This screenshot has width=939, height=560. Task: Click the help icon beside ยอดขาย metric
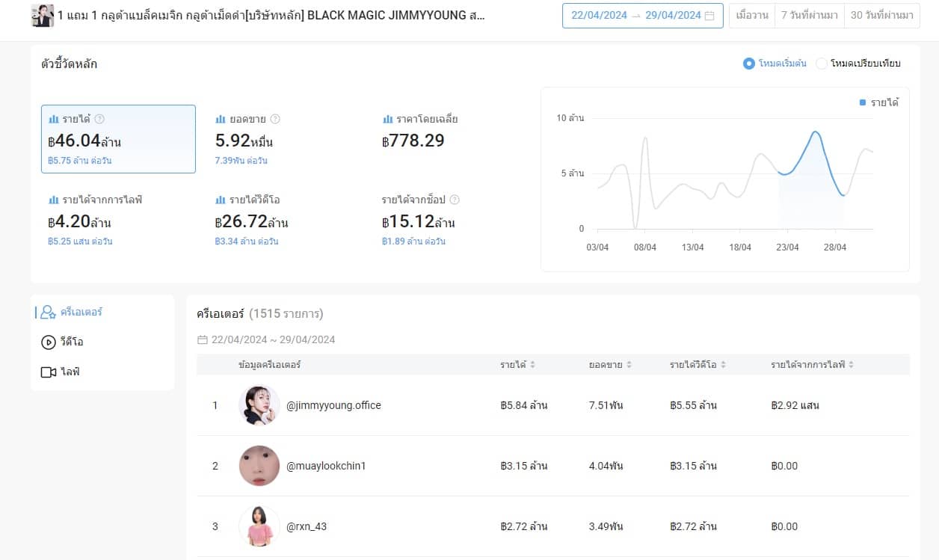(275, 119)
